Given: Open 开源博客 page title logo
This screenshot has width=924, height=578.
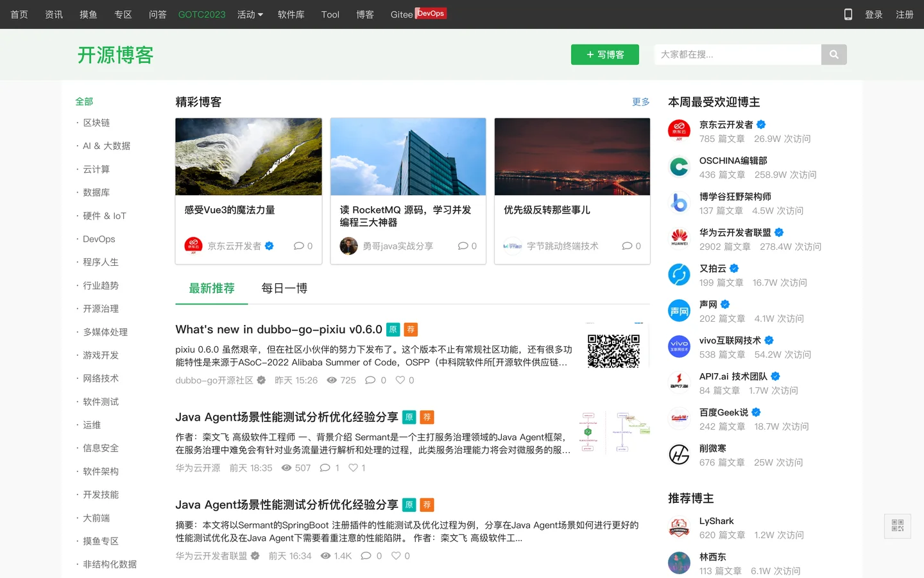Looking at the screenshot, I should [x=116, y=55].
